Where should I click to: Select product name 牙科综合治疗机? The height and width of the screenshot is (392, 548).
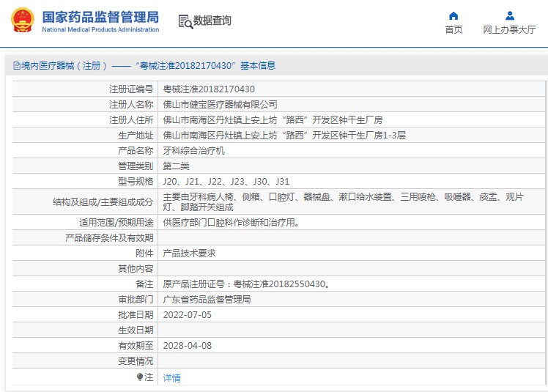tap(193, 151)
